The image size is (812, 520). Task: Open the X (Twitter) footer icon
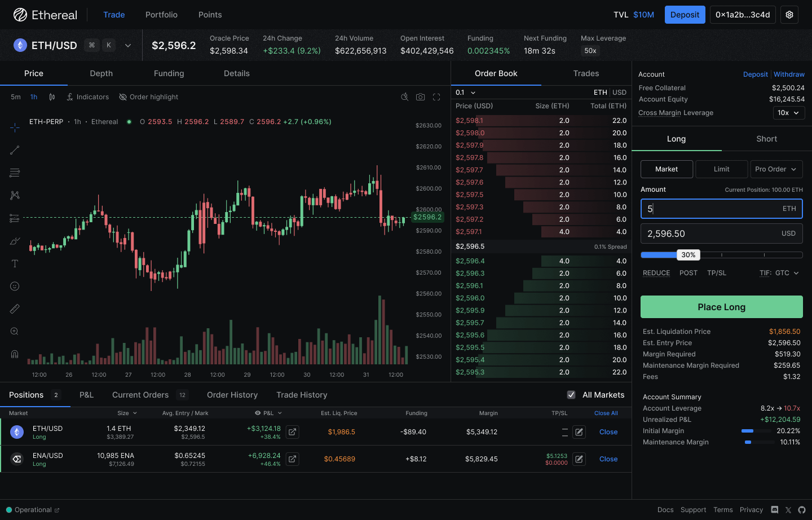[788, 510]
